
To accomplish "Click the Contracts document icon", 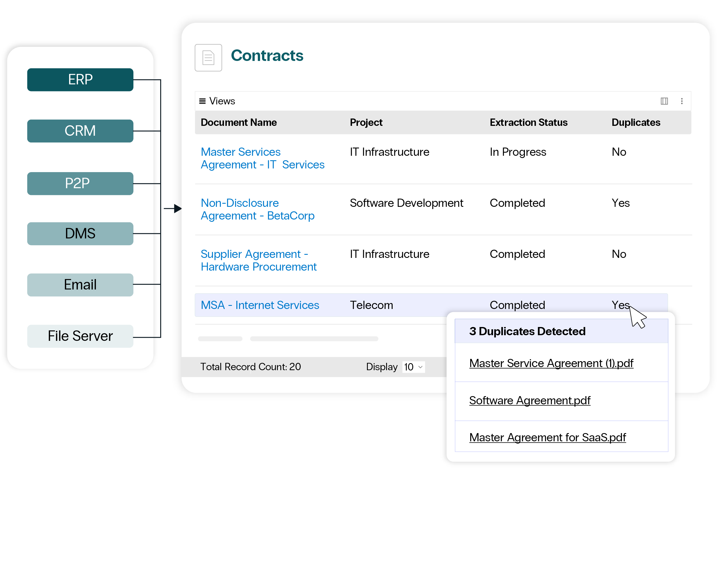I will pos(208,58).
